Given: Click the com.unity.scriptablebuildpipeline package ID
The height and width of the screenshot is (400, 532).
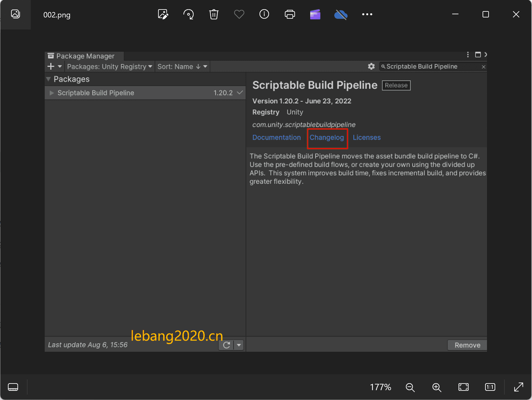Looking at the screenshot, I should pyautogui.click(x=304, y=125).
